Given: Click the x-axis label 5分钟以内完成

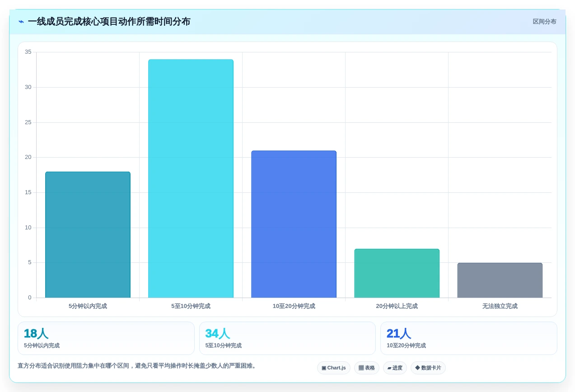Looking at the screenshot, I should coord(88,306).
